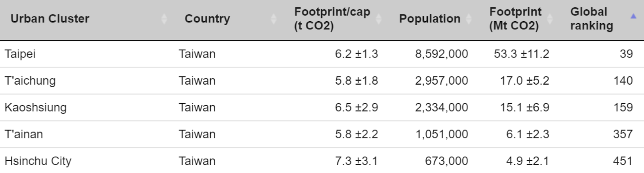Sort by Footprint/cap sort arrows
This screenshot has width=644, height=173.
[x=378, y=19]
